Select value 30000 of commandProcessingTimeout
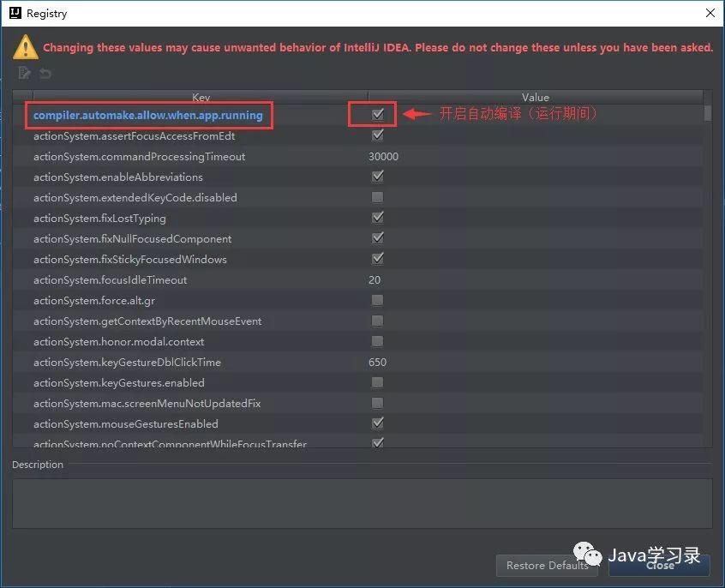This screenshot has height=588, width=725. pos(383,156)
